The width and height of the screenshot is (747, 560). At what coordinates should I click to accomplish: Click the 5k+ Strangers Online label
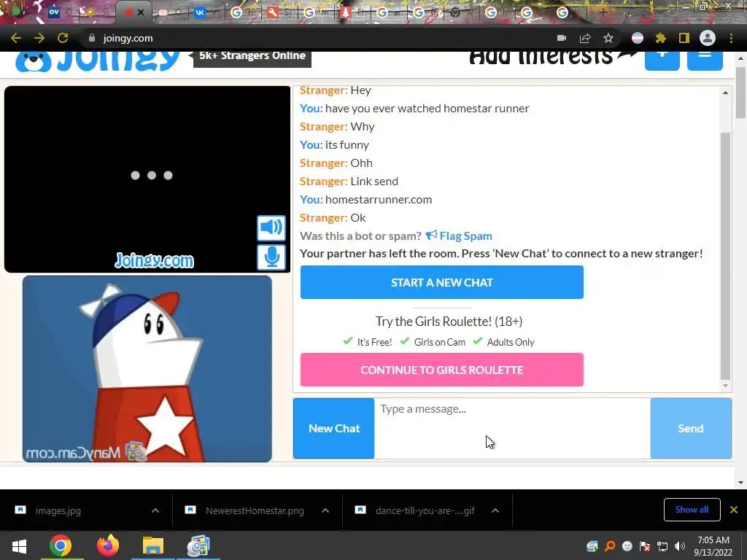[x=252, y=55]
